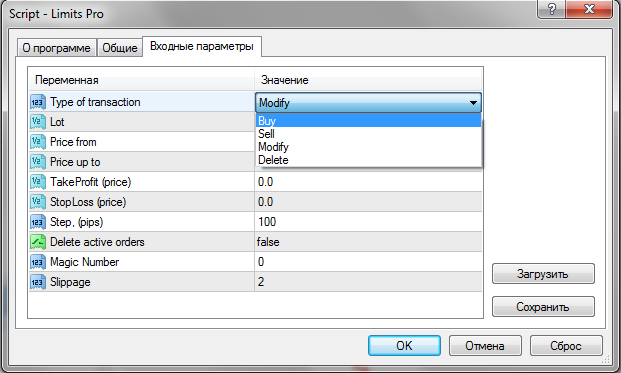This screenshot has height=373, width=621.
Task: Select the TakeProfit (price) label
Action: 90,182
